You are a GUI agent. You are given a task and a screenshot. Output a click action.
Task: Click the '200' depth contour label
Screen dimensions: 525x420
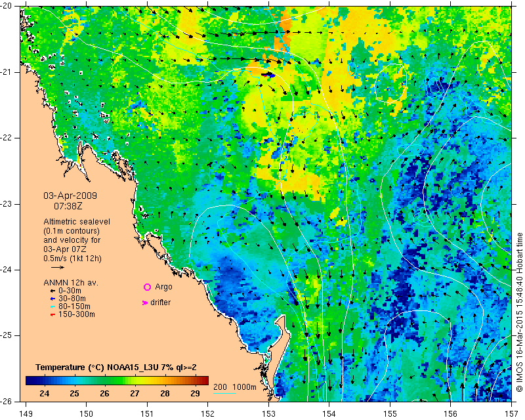point(220,387)
